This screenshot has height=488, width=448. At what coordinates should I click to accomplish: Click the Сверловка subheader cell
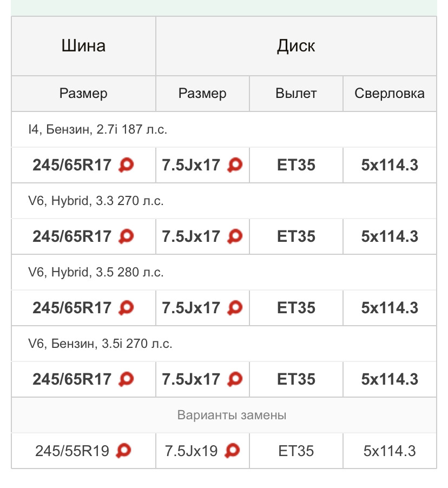tap(390, 94)
